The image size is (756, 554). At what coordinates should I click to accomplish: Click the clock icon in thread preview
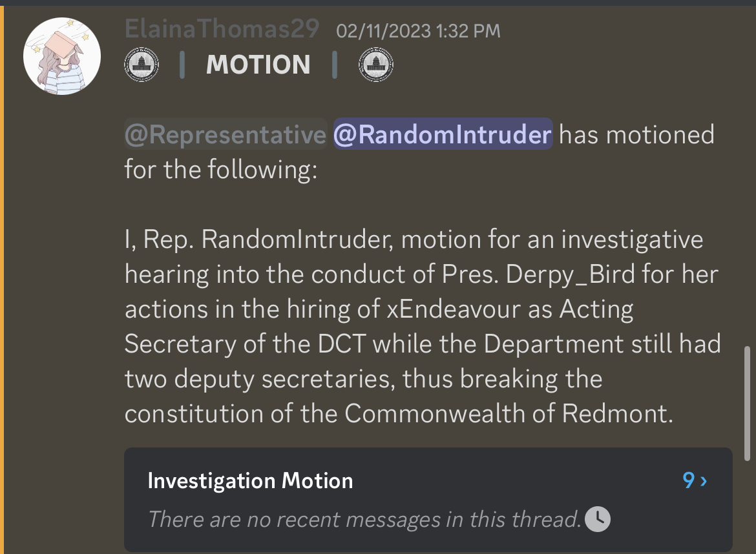pyautogui.click(x=598, y=519)
